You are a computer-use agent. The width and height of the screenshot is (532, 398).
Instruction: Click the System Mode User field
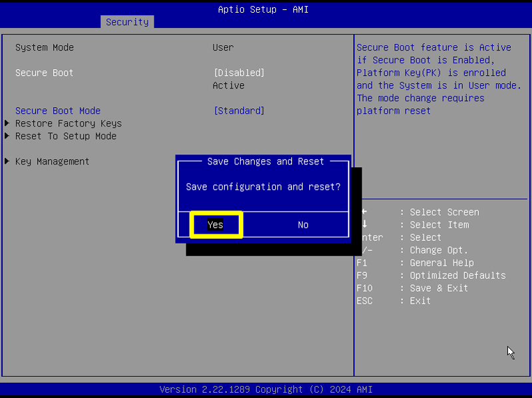click(x=223, y=47)
